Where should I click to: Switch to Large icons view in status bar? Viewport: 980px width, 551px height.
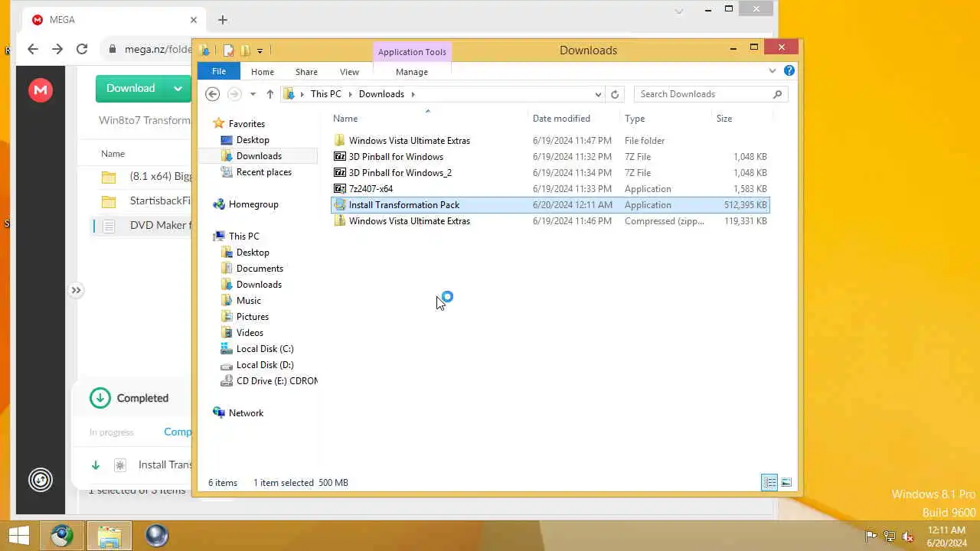[786, 482]
